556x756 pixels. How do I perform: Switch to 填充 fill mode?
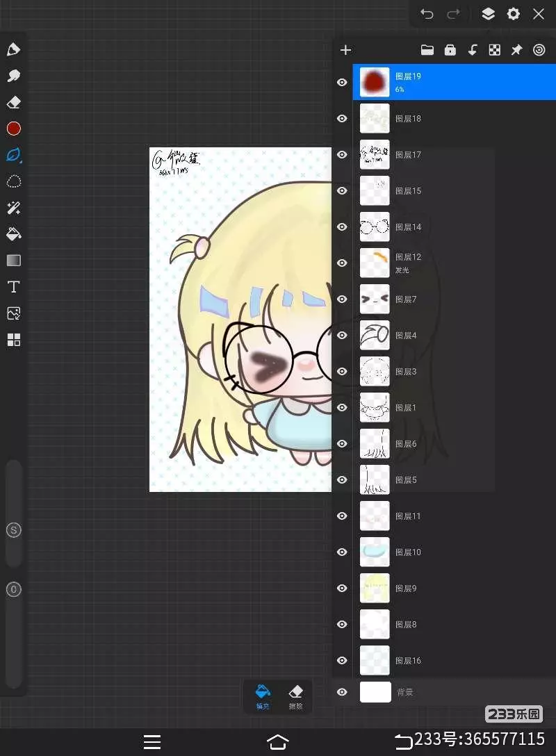[x=263, y=696]
